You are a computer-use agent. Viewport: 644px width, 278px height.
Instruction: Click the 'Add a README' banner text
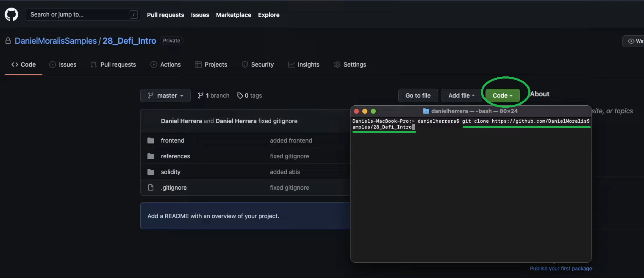[213, 216]
